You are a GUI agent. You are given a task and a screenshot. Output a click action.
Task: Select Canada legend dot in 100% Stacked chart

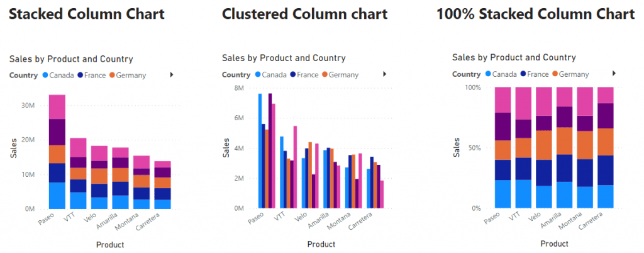(488, 74)
